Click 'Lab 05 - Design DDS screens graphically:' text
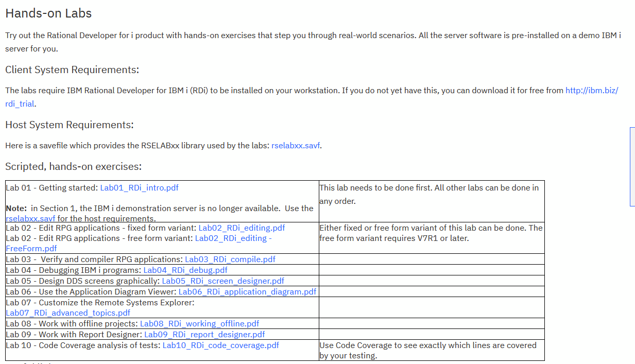The image size is (635, 364). (x=82, y=281)
